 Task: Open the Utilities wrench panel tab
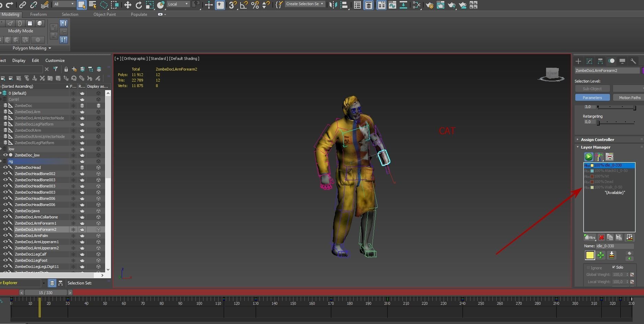coord(633,61)
